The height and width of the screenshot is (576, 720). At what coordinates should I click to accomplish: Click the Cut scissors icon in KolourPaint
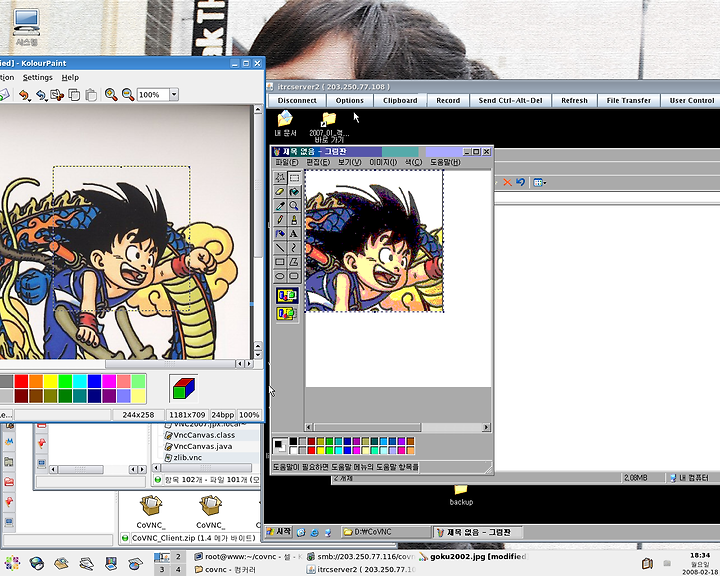(x=56, y=95)
